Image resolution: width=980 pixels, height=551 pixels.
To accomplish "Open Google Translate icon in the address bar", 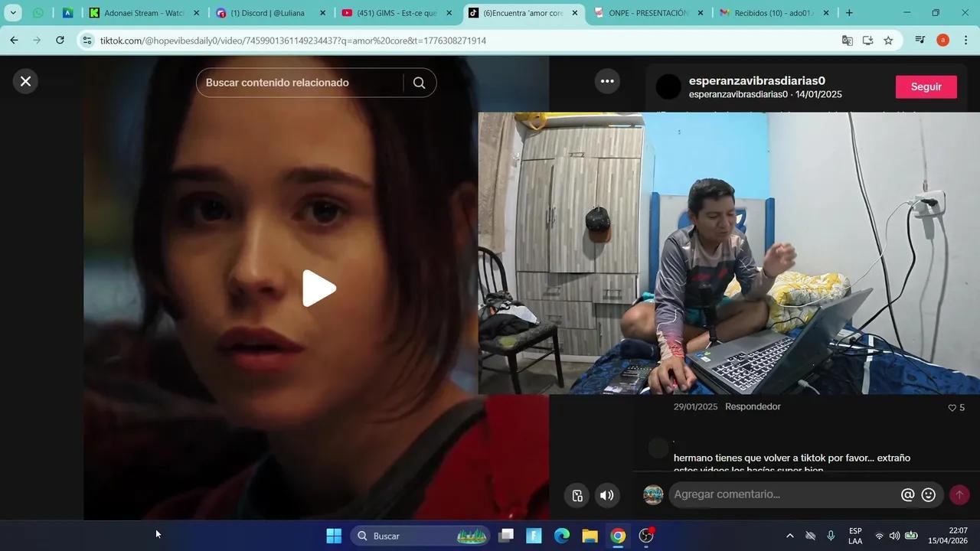I will (847, 41).
